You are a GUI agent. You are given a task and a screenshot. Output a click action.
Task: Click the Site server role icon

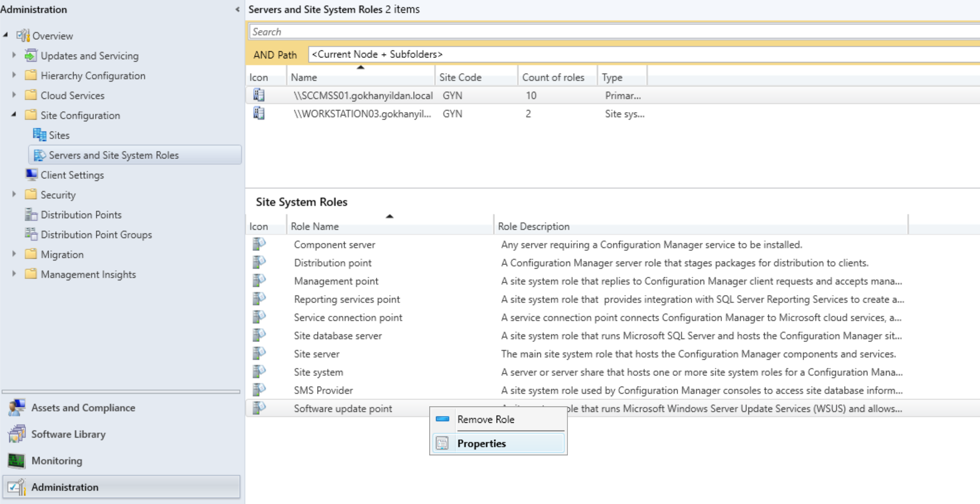[x=259, y=353]
